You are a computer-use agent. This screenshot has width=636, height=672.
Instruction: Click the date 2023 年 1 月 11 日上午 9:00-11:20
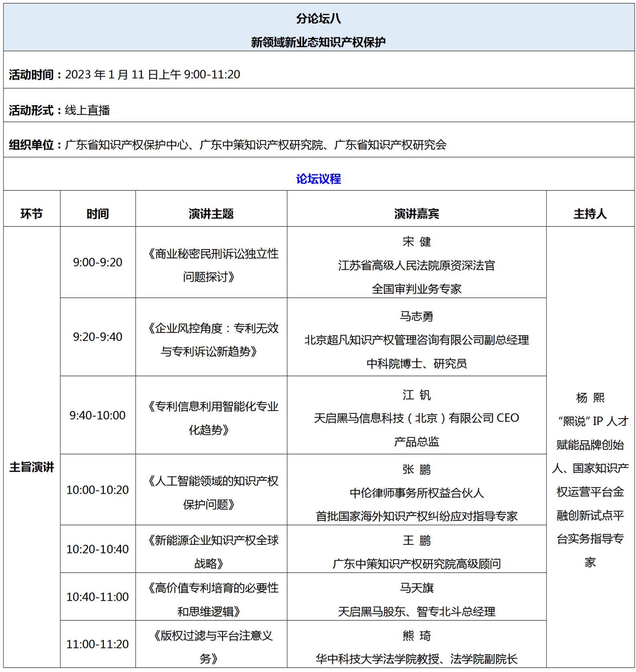(x=153, y=75)
